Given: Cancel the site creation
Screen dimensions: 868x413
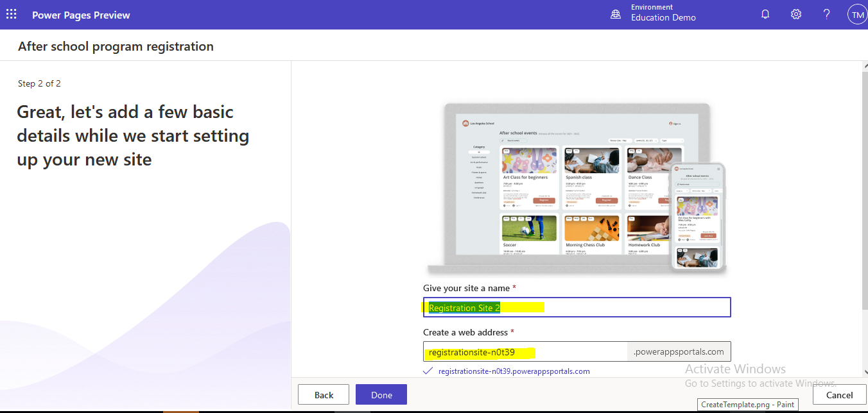Looking at the screenshot, I should coord(838,394).
